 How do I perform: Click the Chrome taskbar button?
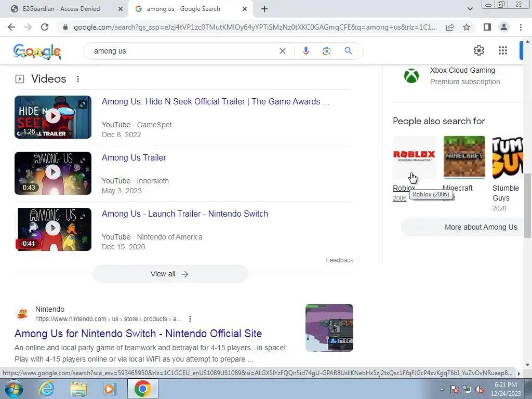click(x=143, y=389)
